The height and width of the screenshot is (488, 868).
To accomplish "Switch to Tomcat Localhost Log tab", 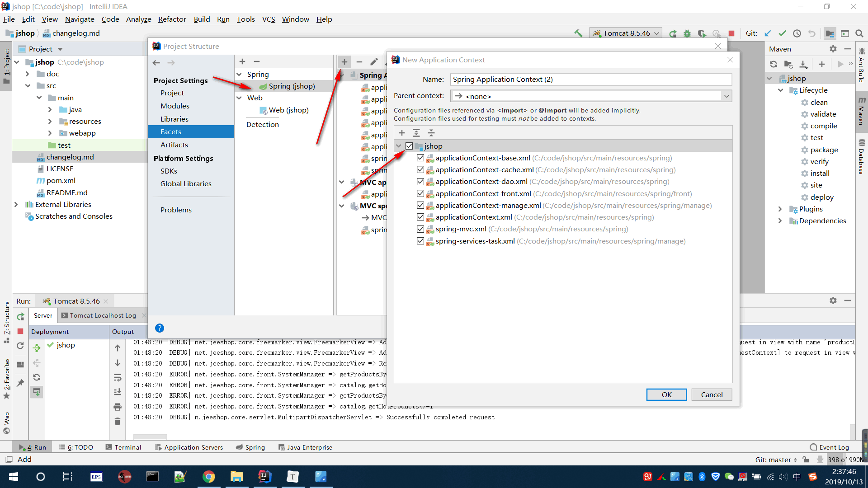I will [x=103, y=315].
